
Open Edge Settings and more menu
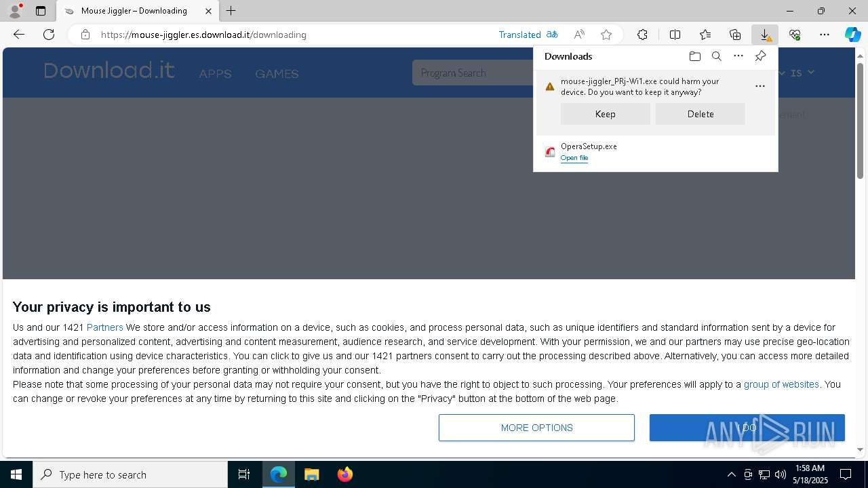(825, 35)
